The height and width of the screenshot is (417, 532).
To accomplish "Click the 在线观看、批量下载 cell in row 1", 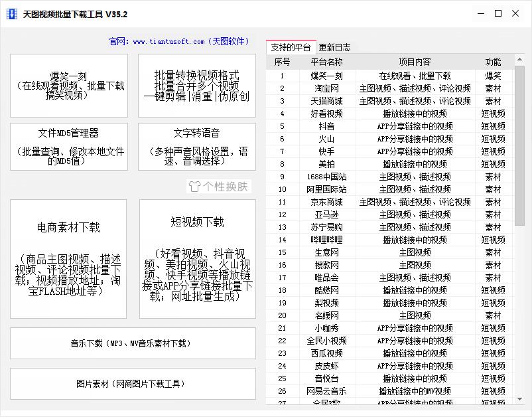I will (x=415, y=76).
